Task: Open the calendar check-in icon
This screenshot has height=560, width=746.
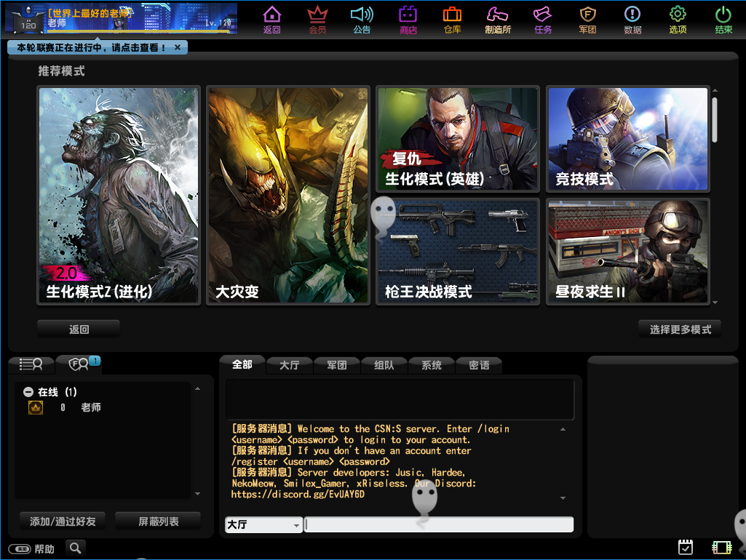Action: (x=685, y=547)
